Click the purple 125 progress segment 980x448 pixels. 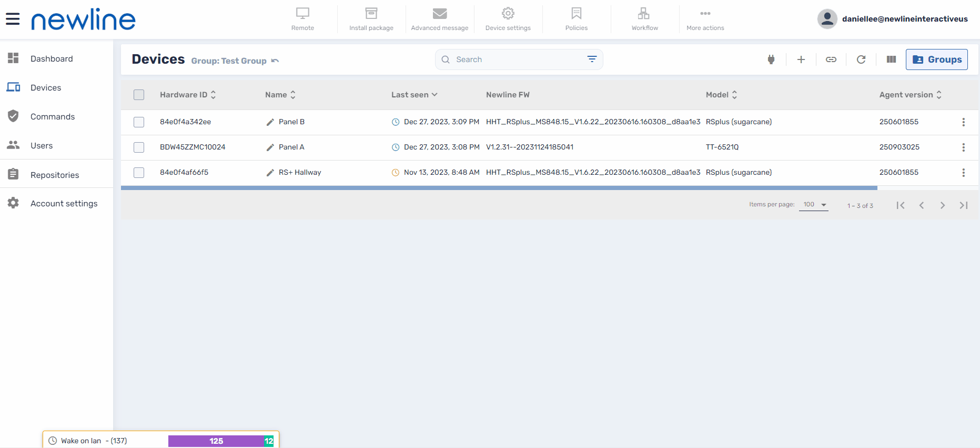(x=216, y=441)
